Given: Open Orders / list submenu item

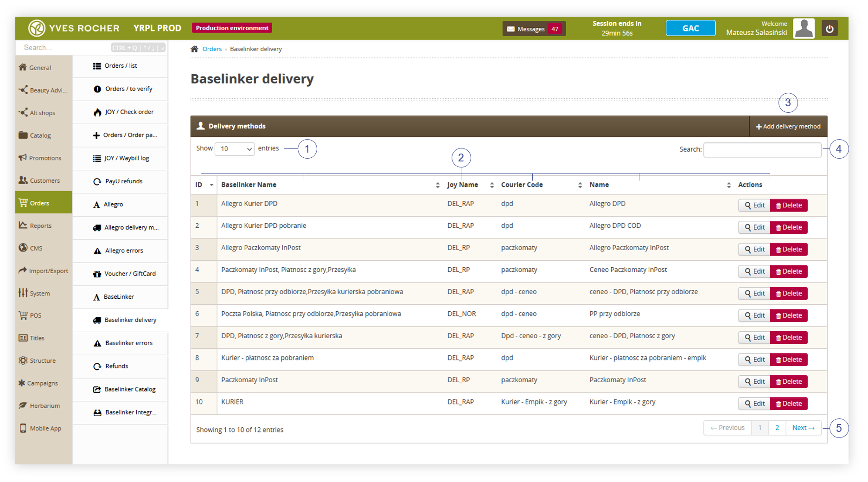Looking at the screenshot, I should click(x=120, y=66).
